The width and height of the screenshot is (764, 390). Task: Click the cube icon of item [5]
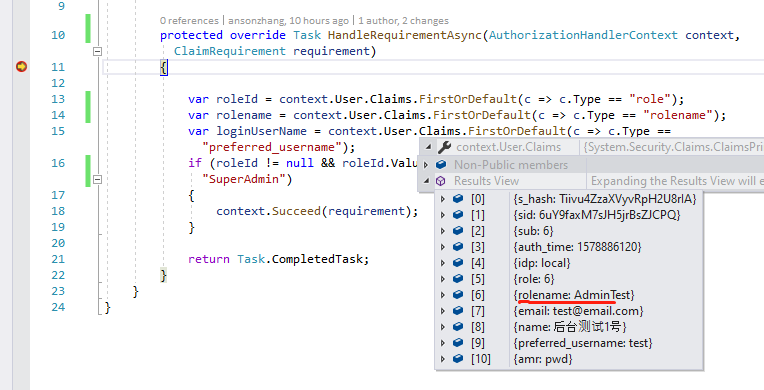tap(458, 279)
